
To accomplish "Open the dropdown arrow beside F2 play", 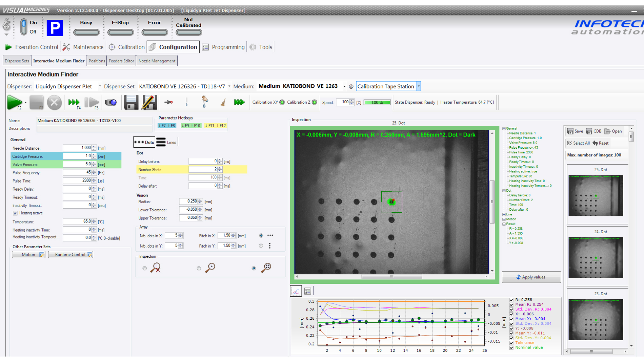I will [x=26, y=102].
